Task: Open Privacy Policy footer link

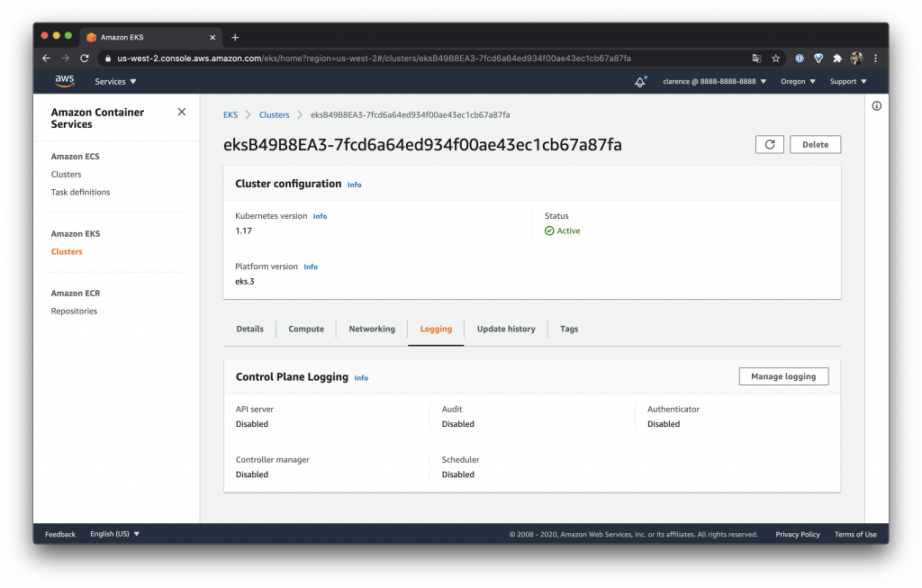Action: point(798,535)
